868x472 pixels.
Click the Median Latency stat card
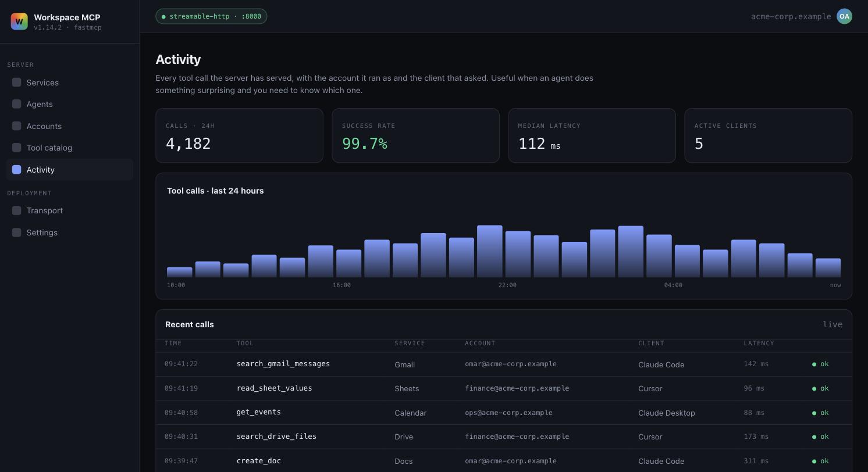(592, 135)
